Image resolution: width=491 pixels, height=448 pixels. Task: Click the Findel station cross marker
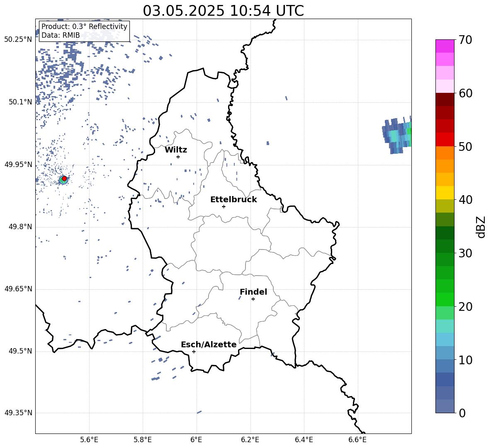click(253, 299)
